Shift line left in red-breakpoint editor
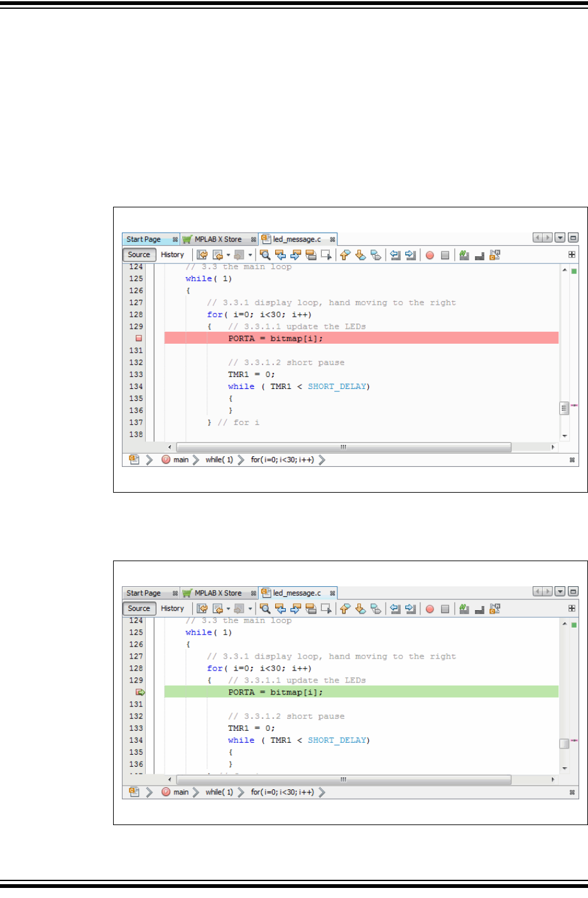Screen dimensions: 588x898 coord(395,255)
